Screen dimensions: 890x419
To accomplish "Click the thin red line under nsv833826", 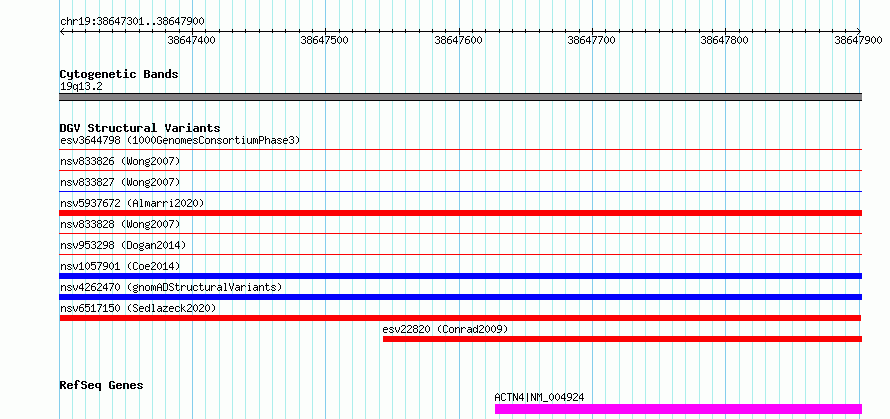I will [460, 170].
